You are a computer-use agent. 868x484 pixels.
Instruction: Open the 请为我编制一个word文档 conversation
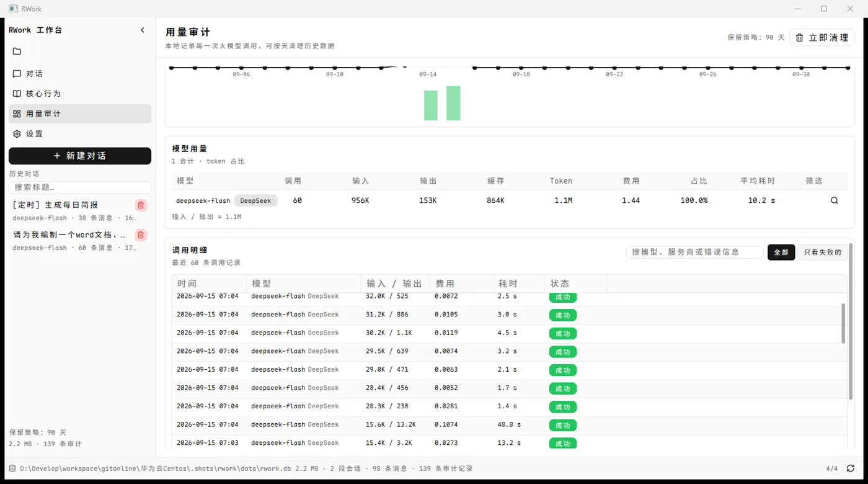pos(71,241)
